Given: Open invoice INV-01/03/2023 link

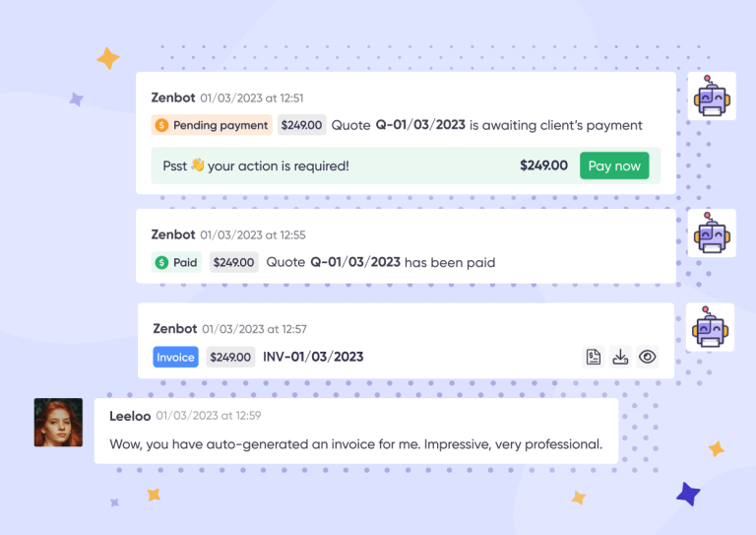Looking at the screenshot, I should coord(313,357).
